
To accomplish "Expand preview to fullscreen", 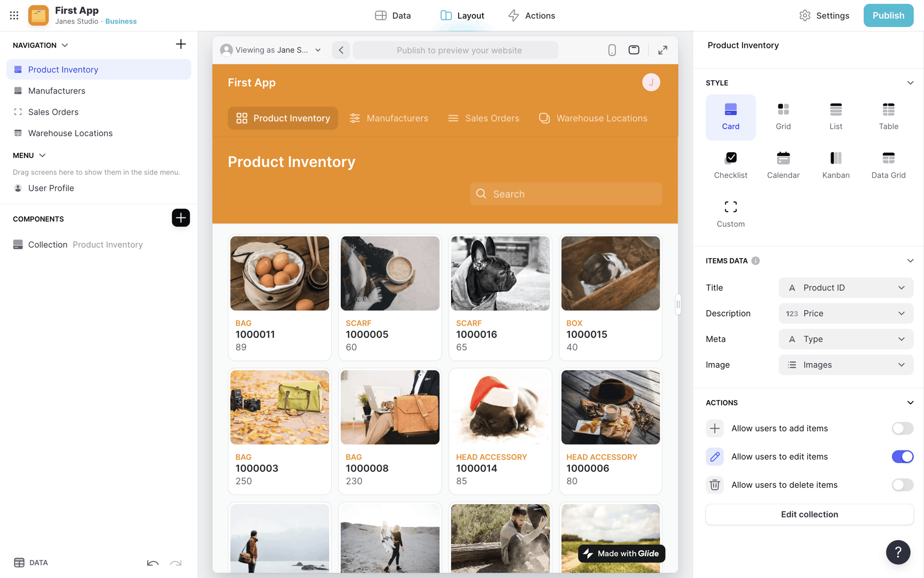I will (663, 50).
